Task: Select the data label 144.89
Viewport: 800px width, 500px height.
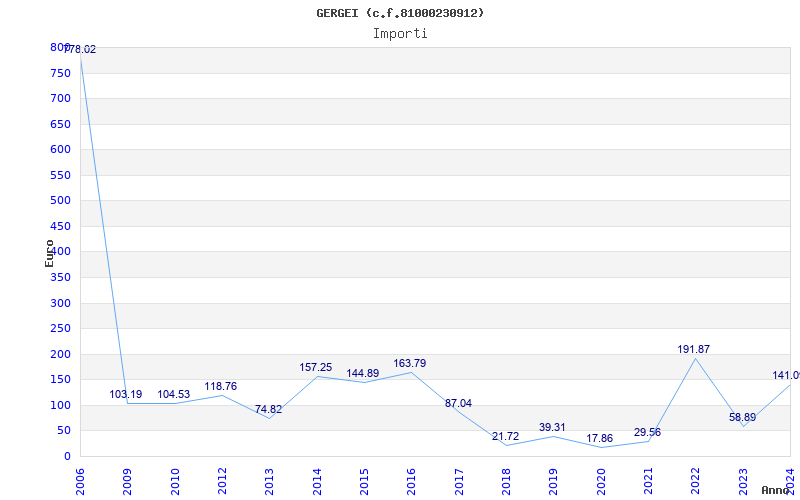Action: (x=363, y=373)
